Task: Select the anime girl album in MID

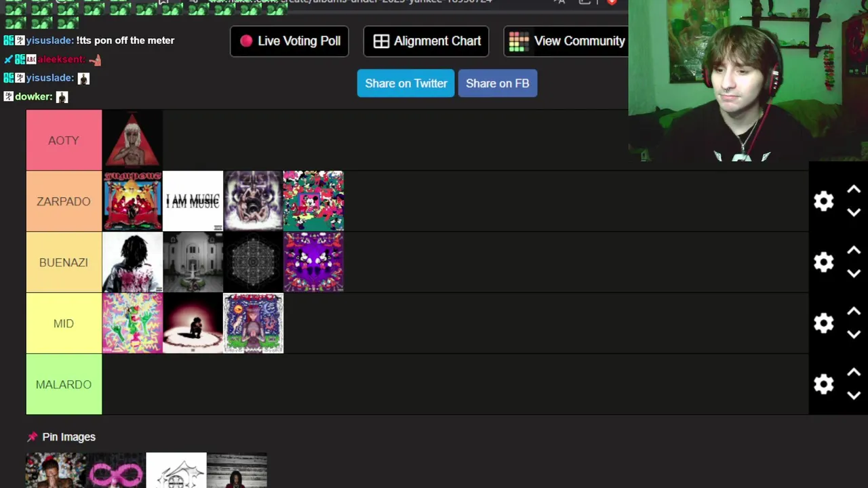Action: click(x=253, y=323)
